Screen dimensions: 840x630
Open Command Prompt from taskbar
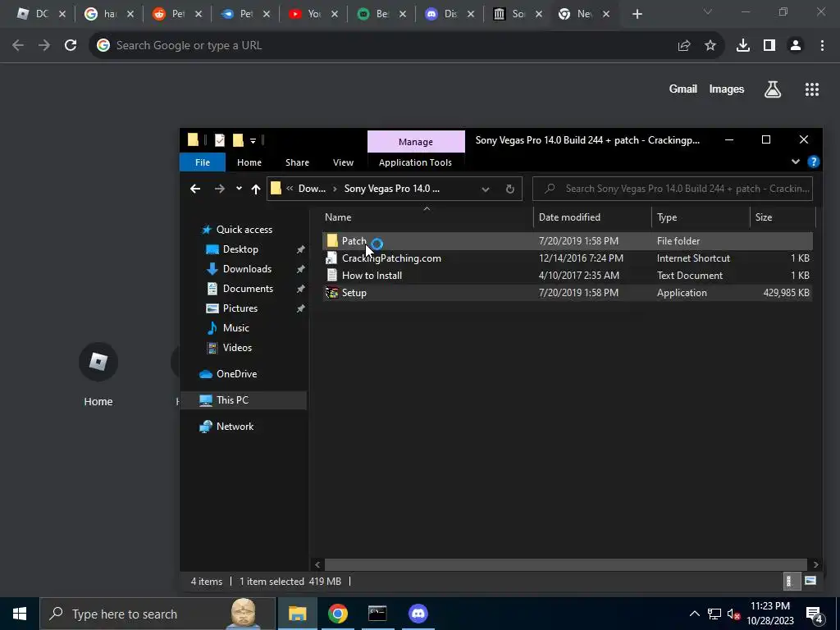(377, 614)
